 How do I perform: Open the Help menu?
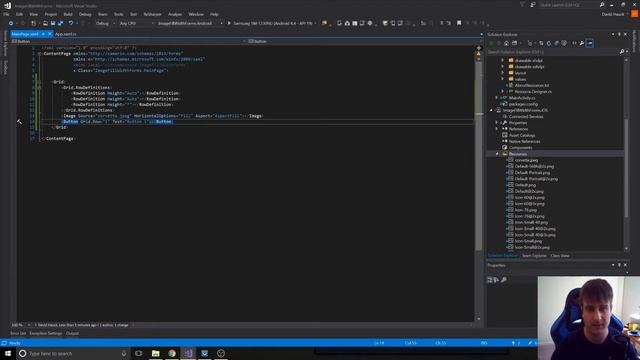click(x=214, y=14)
